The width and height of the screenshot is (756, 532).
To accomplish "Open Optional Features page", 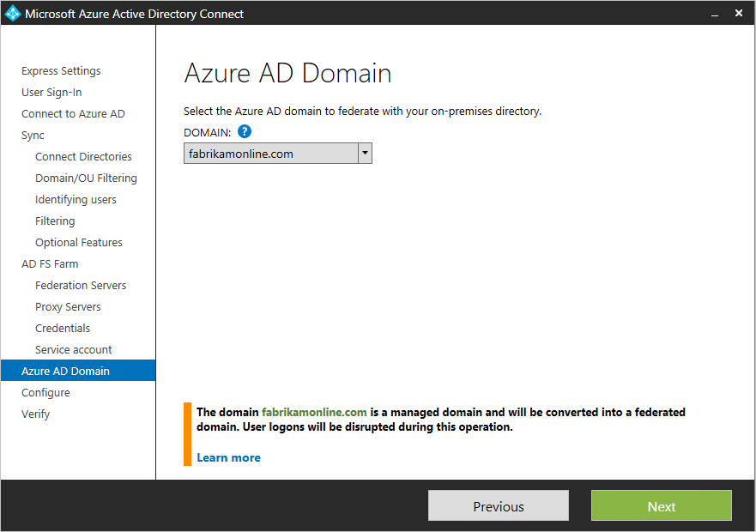I will tap(79, 243).
